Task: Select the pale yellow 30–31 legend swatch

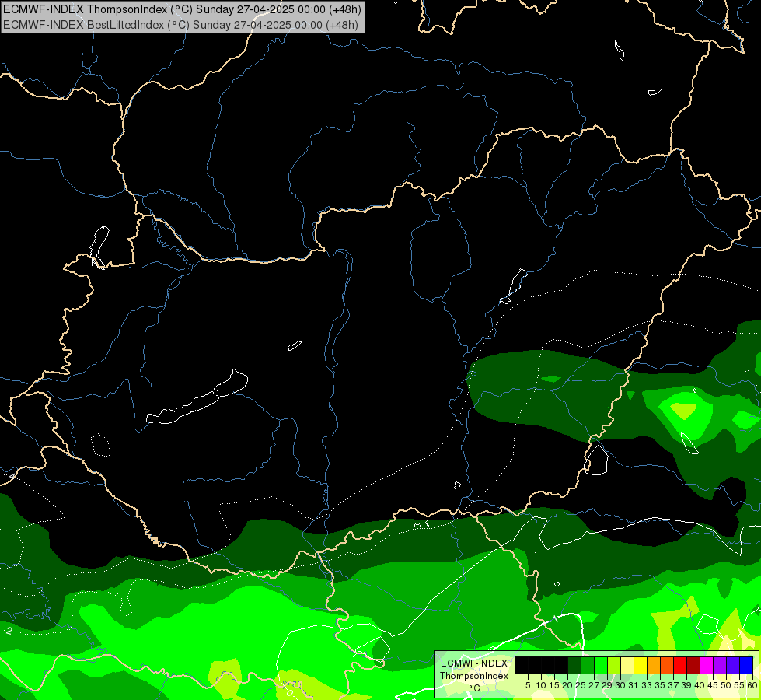Action: 627,666
